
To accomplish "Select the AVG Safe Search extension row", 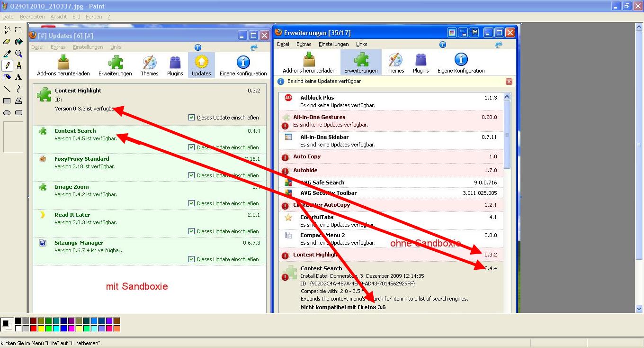I will [391, 183].
